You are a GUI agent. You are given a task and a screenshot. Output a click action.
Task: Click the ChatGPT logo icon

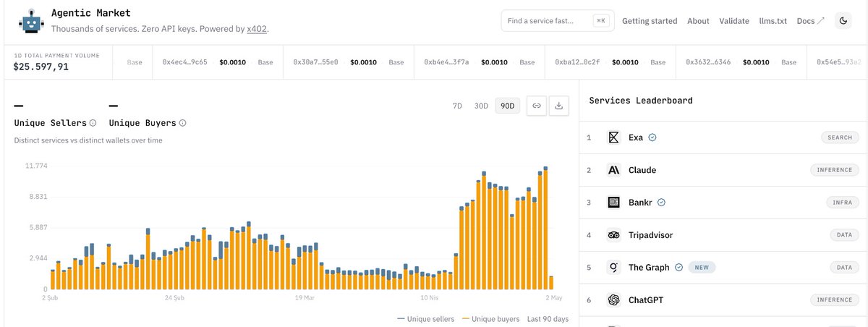(x=614, y=300)
